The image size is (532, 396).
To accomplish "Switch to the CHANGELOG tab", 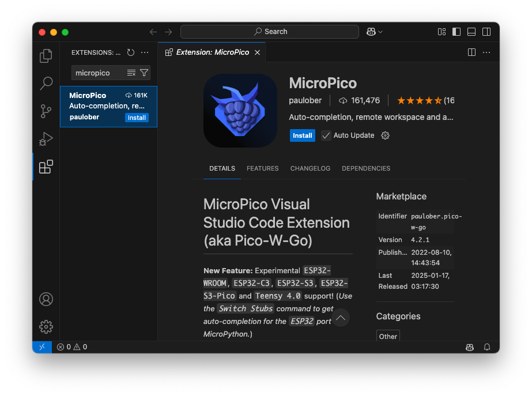I will [x=310, y=168].
